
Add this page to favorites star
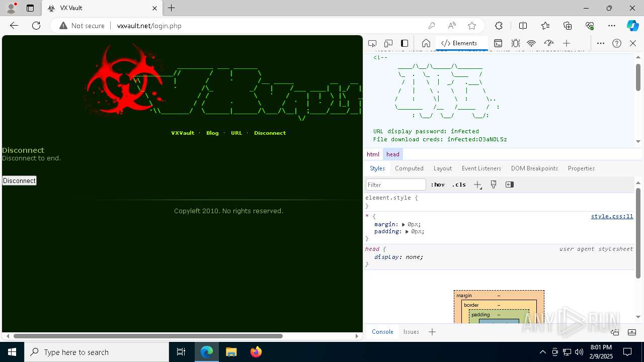pyautogui.click(x=472, y=26)
